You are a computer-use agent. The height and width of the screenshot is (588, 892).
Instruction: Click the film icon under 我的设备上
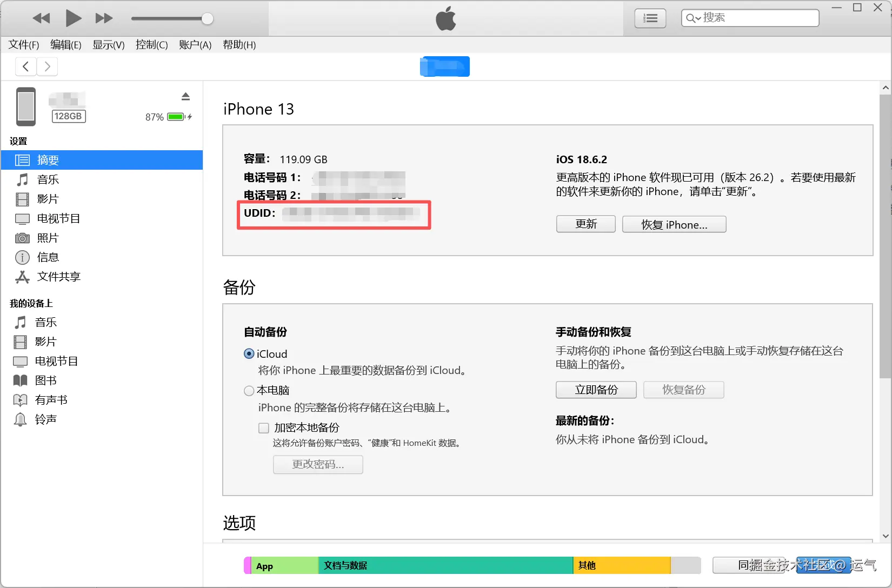(x=20, y=342)
